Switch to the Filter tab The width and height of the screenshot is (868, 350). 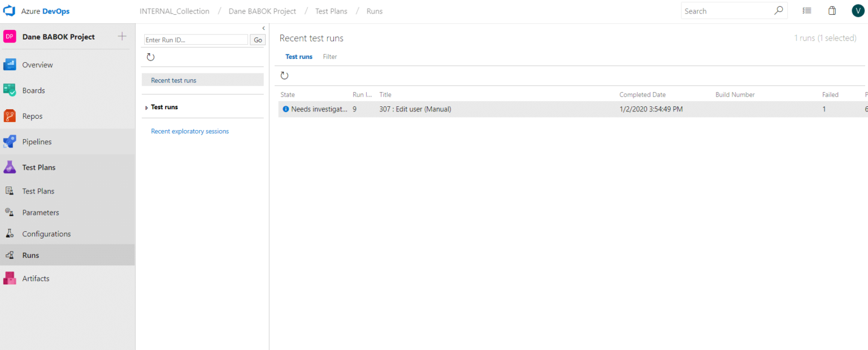pyautogui.click(x=329, y=57)
